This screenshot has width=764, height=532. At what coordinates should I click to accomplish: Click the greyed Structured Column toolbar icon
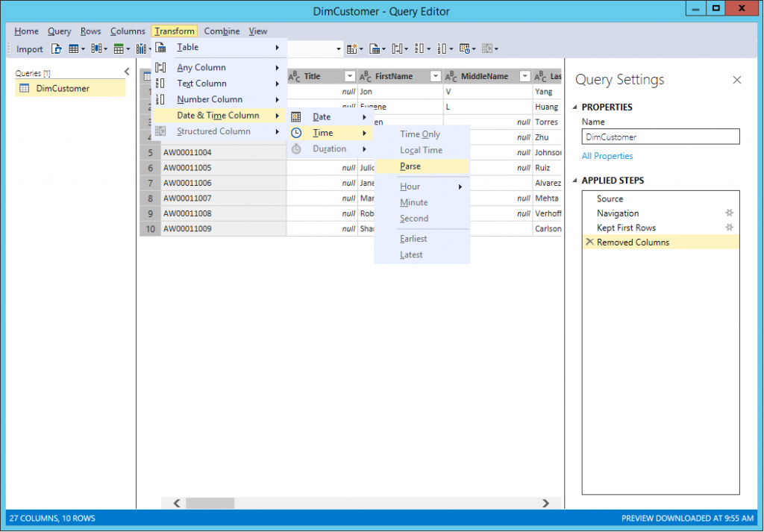click(486, 48)
